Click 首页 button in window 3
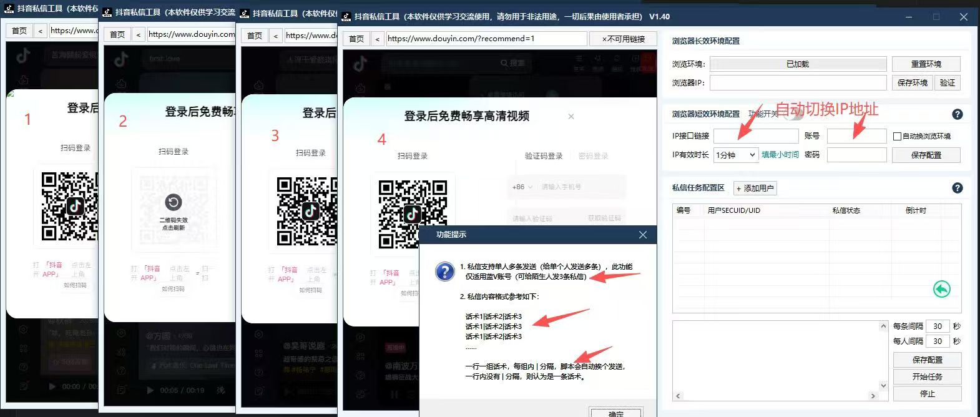 255,36
